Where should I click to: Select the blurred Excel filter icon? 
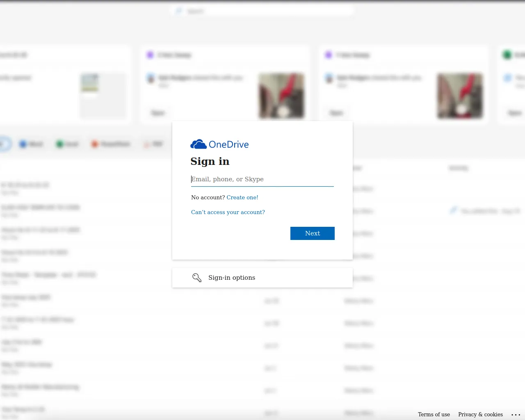coord(60,144)
